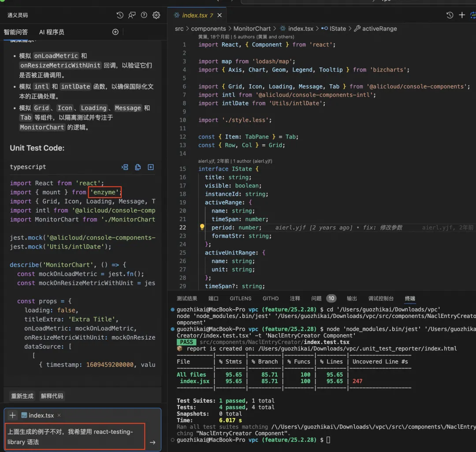476x452 pixels.
Task: Switch to the 测试结果 panel tab
Action: [x=187, y=299]
